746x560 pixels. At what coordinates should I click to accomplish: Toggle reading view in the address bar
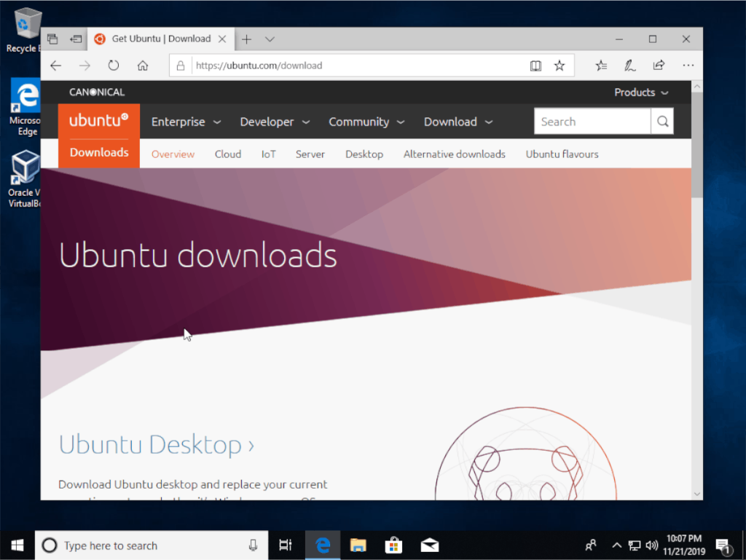[535, 65]
